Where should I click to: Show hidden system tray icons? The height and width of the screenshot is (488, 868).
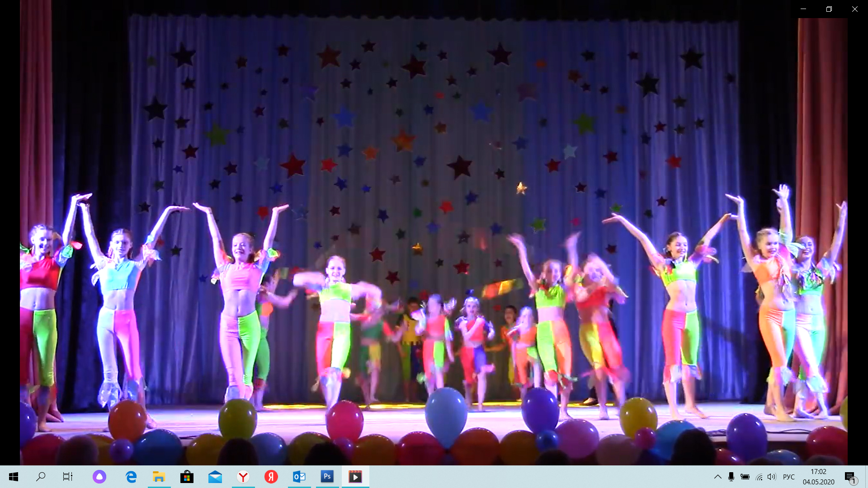coord(717,477)
